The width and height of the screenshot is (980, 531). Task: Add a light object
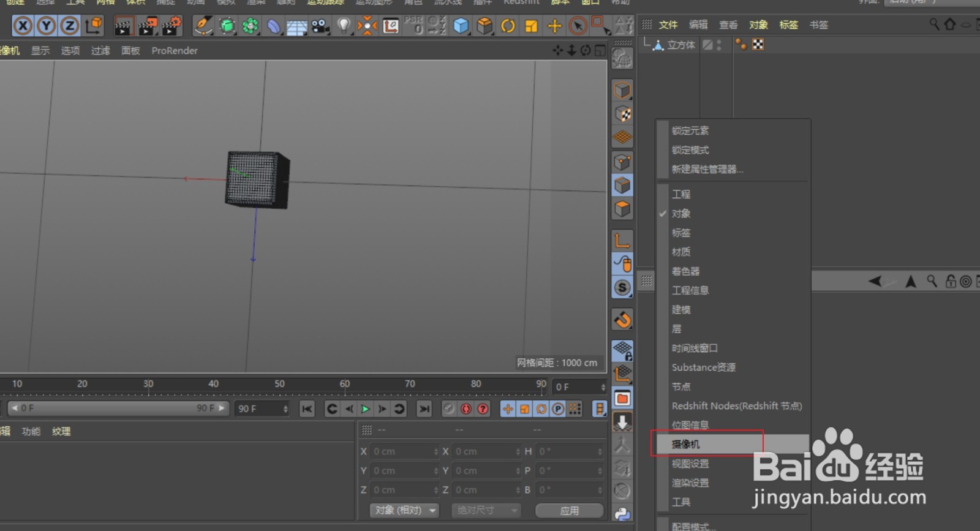click(x=344, y=26)
